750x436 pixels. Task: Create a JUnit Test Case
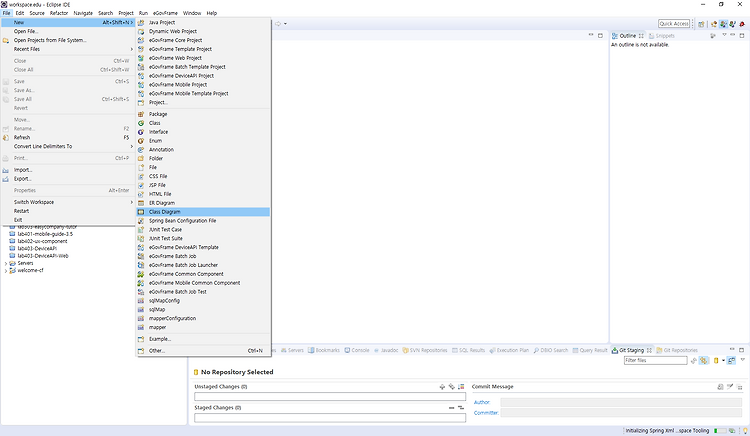(203, 229)
